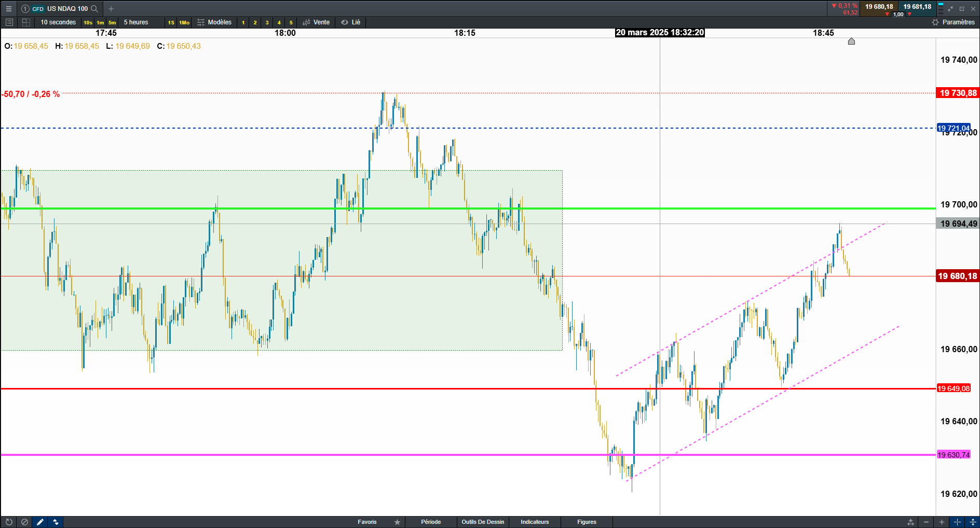Open the list view icon in the toolbar
The height and width of the screenshot is (528, 980).
point(9,22)
